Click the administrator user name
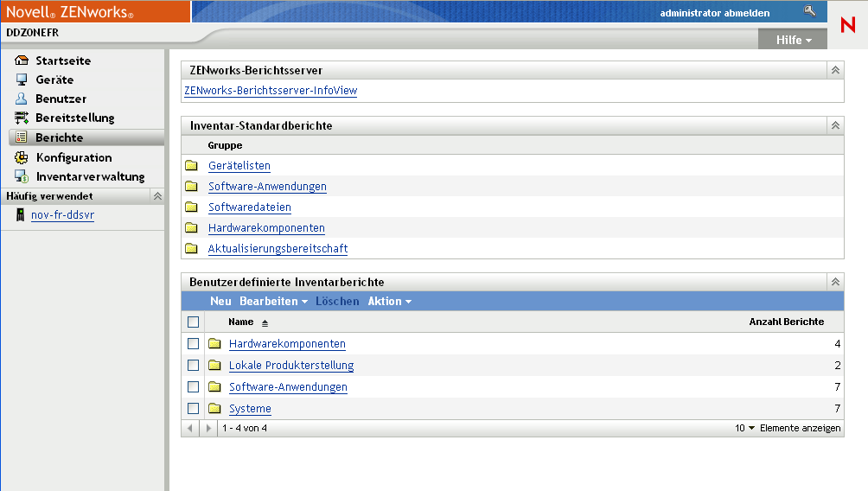 tap(689, 13)
